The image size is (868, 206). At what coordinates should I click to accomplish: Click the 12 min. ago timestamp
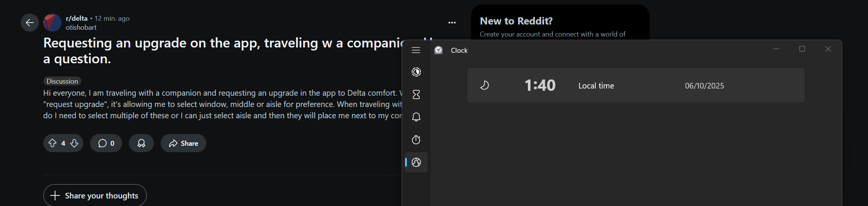click(x=112, y=18)
